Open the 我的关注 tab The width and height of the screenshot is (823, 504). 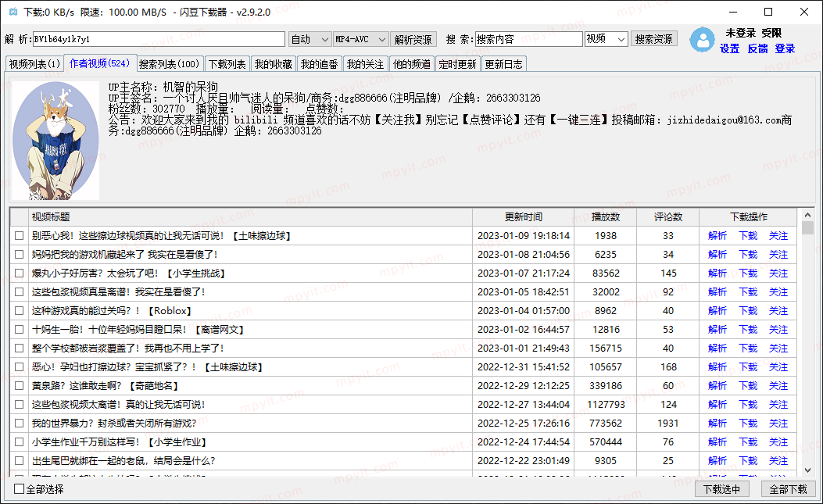click(x=365, y=64)
